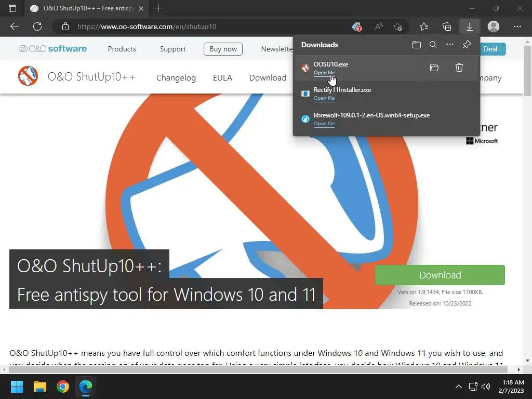The height and width of the screenshot is (399, 532).
Task: Click the blue Deal button
Action: [491, 49]
